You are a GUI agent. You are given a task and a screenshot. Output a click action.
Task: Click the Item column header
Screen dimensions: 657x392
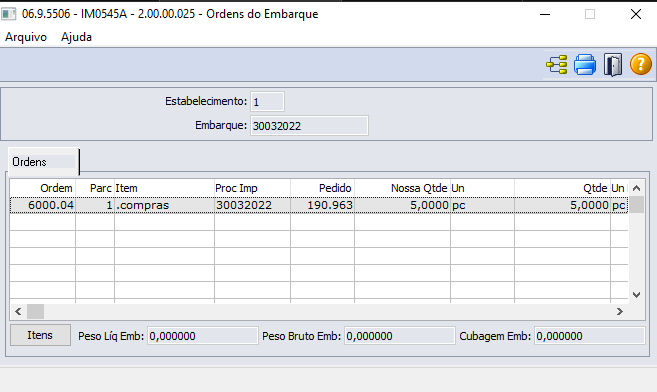(164, 188)
